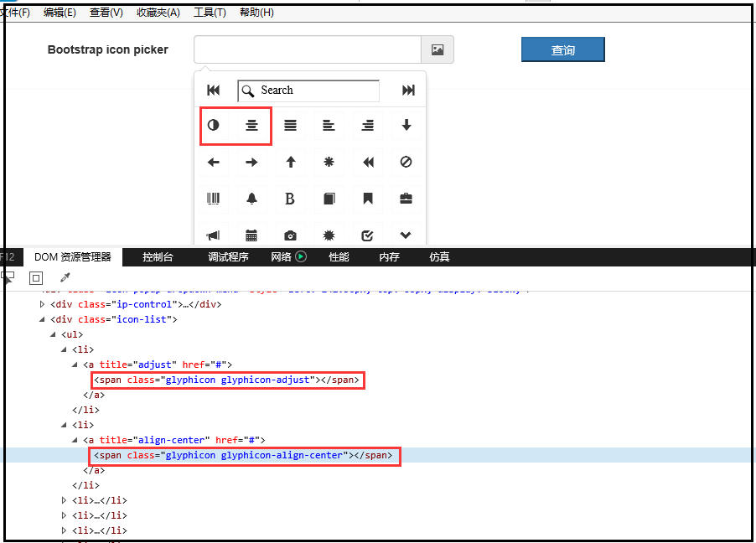Open the picker via picture button
The height and width of the screenshot is (543, 756).
(x=437, y=50)
